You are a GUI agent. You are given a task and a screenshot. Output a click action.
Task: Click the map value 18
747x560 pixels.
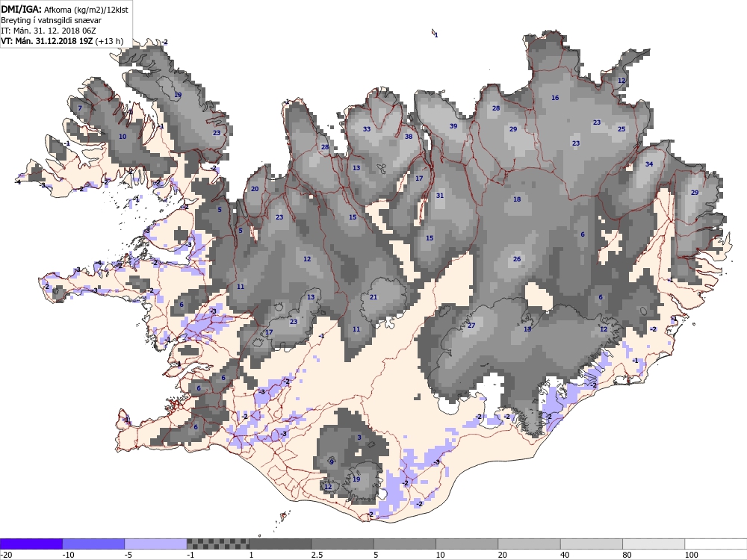[517, 199]
